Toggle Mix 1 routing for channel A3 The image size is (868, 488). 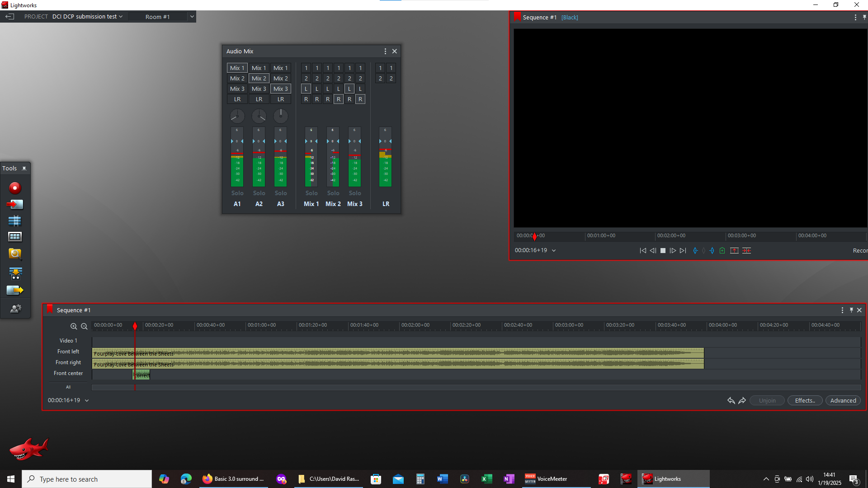coord(281,68)
